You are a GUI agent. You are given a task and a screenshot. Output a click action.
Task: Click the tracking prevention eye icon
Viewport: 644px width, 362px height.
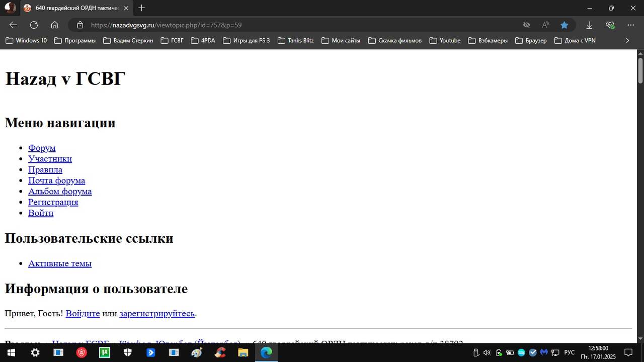pyautogui.click(x=526, y=25)
